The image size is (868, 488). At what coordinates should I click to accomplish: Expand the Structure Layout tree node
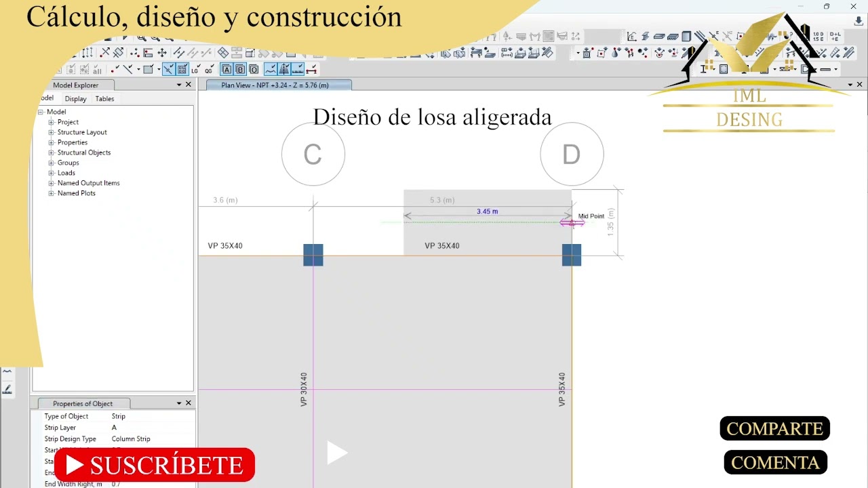[x=51, y=132]
